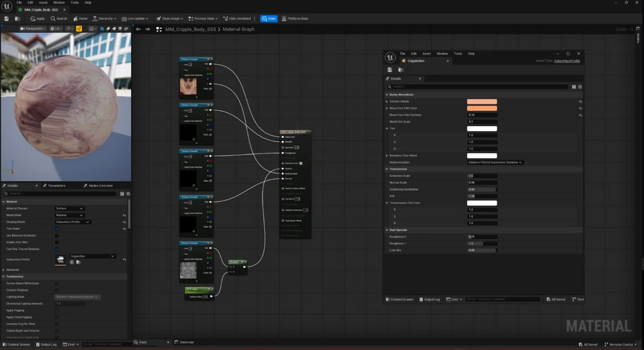Viewport: 644px width, 350px height.
Task: Select cube preview mesh in viewport toolbar
Action: [x=120, y=28]
